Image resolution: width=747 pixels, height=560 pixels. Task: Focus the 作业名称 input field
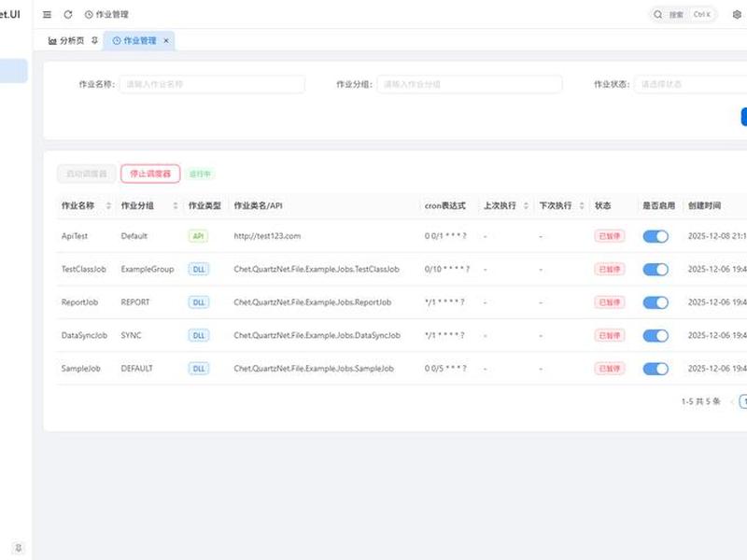tap(212, 84)
